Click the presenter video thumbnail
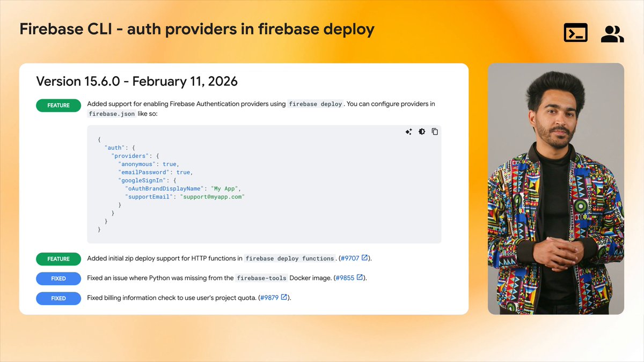The height and width of the screenshot is (362, 644). click(x=556, y=189)
